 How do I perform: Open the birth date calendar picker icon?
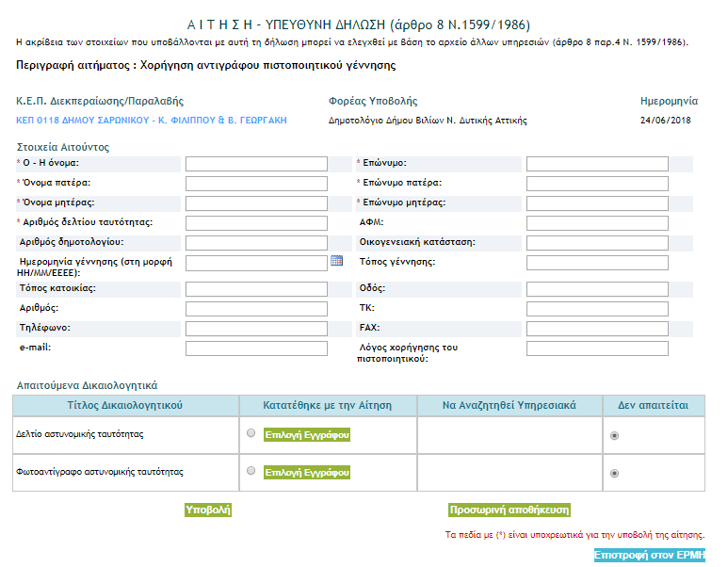336,261
